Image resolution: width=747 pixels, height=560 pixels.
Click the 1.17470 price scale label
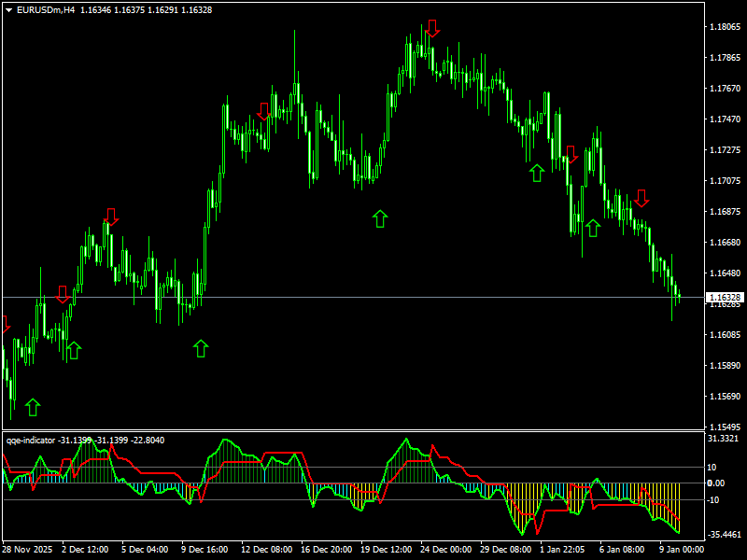726,119
